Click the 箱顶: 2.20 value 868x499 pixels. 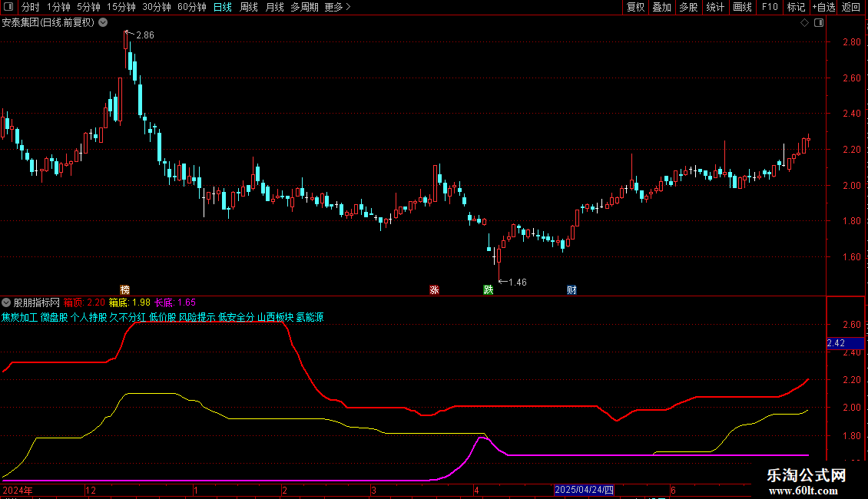[x=84, y=302]
